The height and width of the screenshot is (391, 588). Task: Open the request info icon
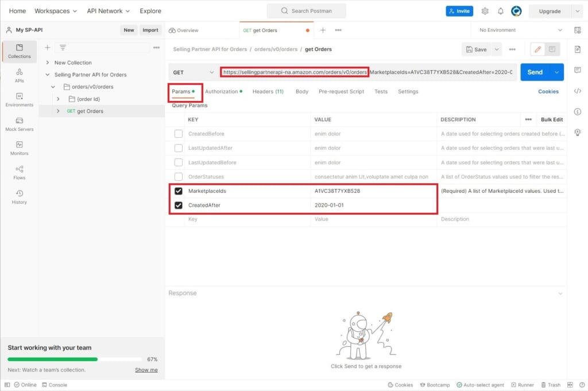click(578, 112)
